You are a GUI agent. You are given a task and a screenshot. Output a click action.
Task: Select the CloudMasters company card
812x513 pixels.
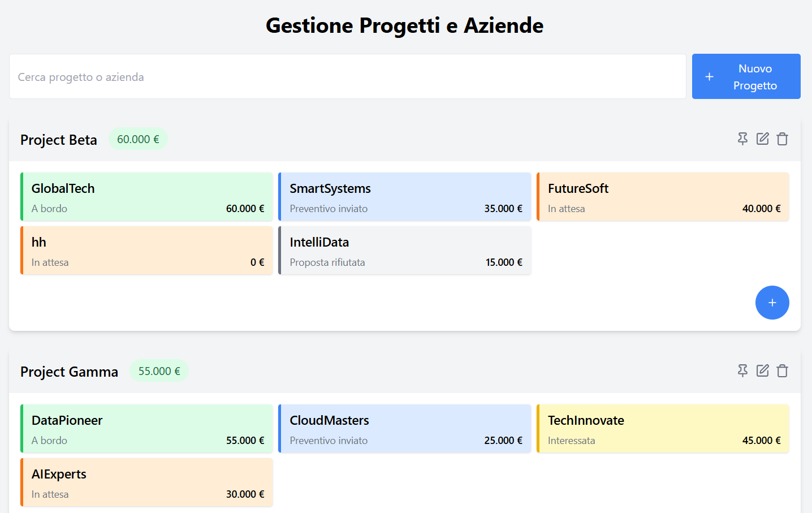(x=405, y=429)
